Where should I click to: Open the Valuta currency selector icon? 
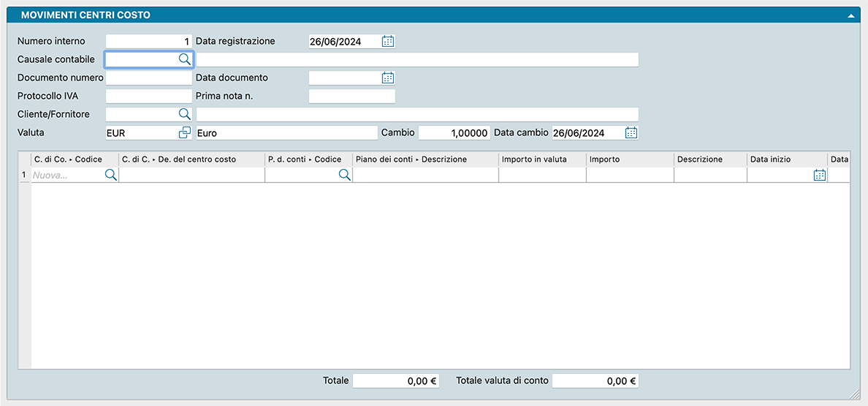coord(185,132)
